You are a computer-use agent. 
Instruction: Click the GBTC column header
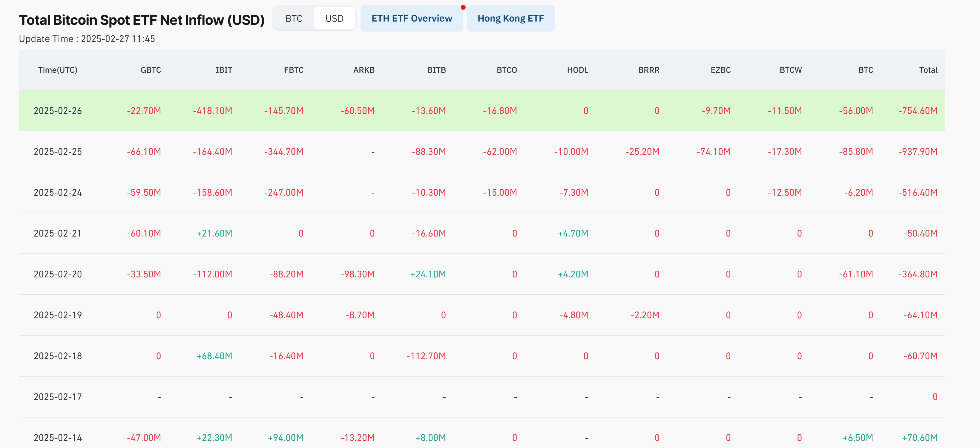coord(151,70)
